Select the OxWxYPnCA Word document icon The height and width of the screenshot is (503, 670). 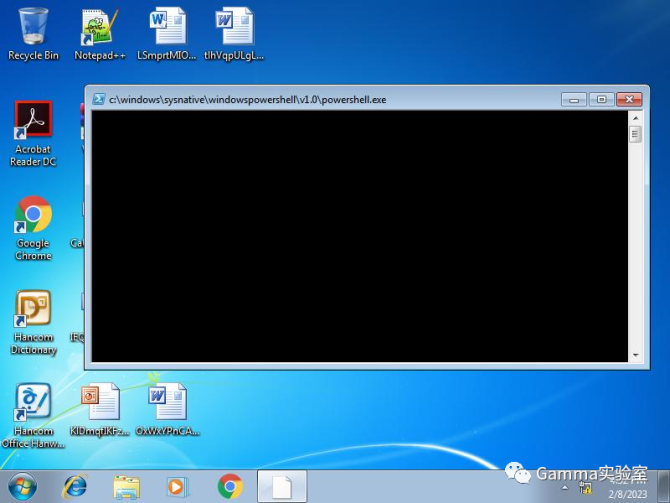[x=168, y=409]
